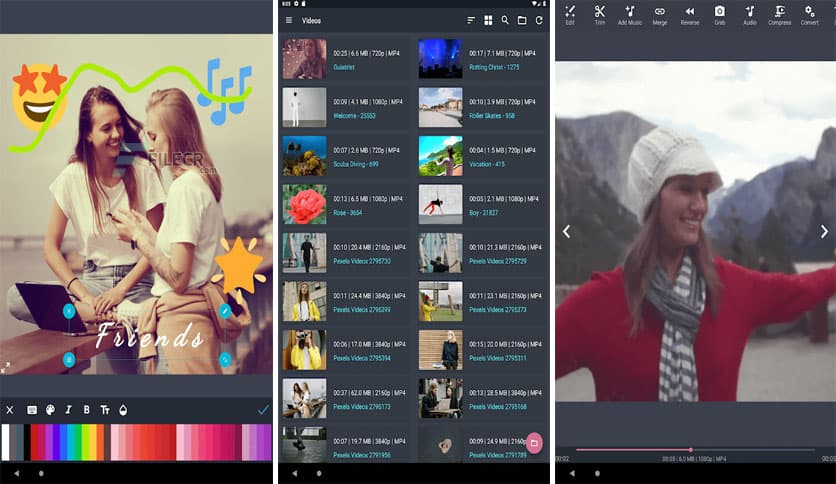Choose the Merge tool
The width and height of the screenshot is (836, 484).
(660, 15)
